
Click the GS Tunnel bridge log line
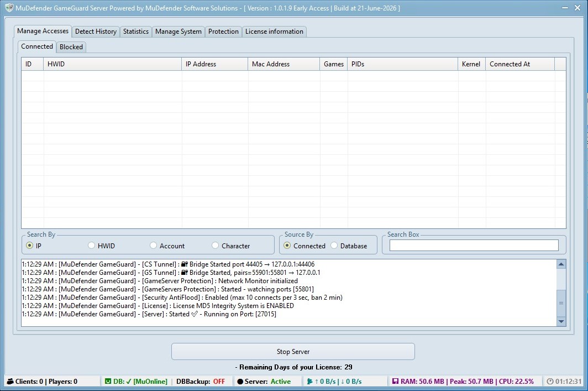coord(171,273)
